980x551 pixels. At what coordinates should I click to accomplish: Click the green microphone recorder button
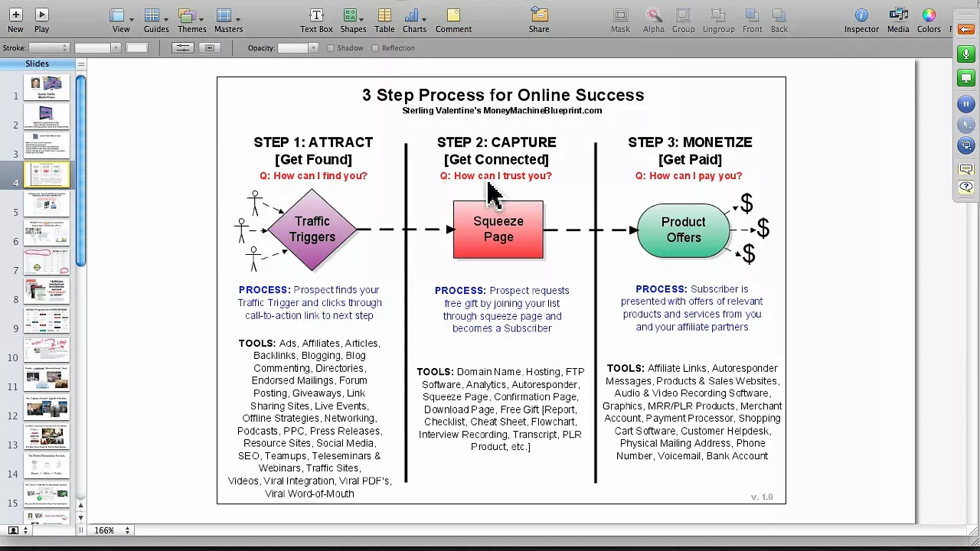click(x=966, y=54)
